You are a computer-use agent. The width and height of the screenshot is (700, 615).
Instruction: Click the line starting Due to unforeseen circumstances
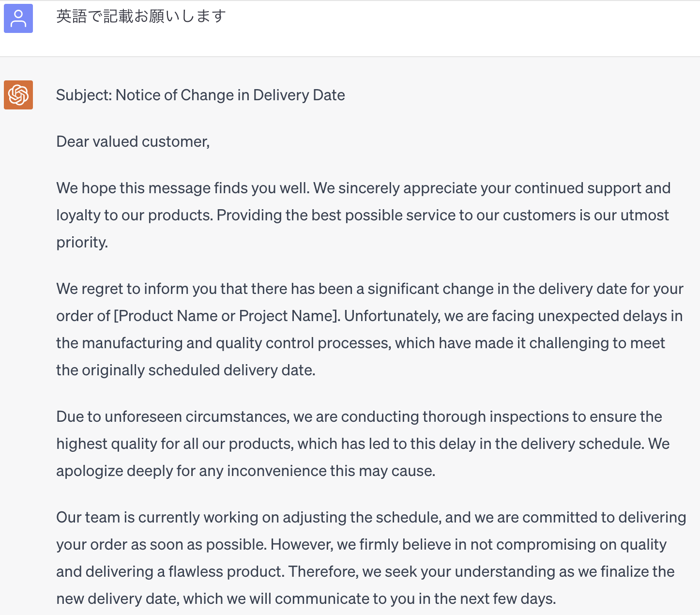(x=359, y=416)
